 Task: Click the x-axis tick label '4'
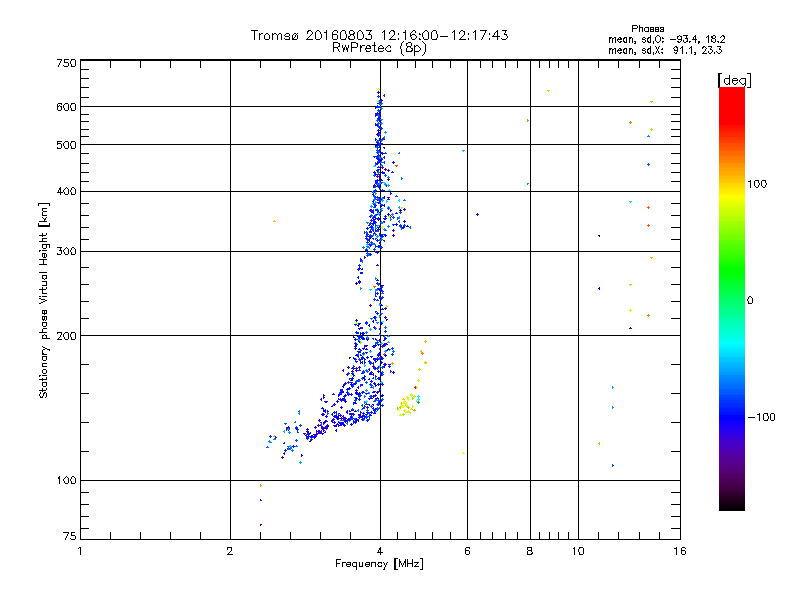(x=380, y=551)
